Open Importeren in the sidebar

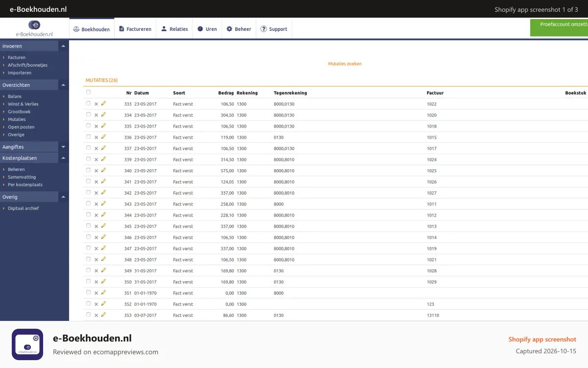tap(20, 73)
